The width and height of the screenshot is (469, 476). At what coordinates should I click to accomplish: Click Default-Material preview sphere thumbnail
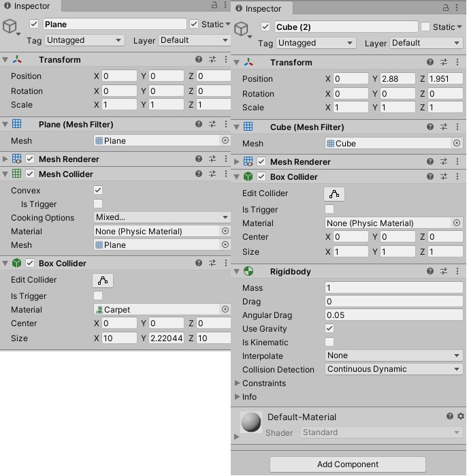(250, 422)
